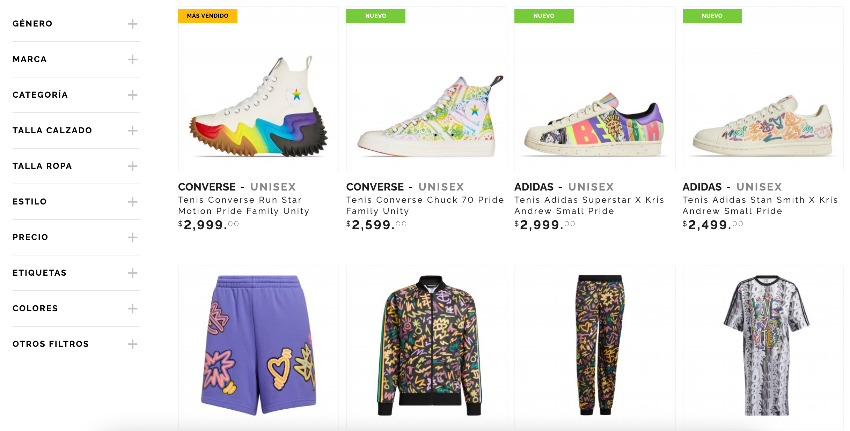
Task: Click the plus icon next to PRECIO
Action: coord(132,237)
